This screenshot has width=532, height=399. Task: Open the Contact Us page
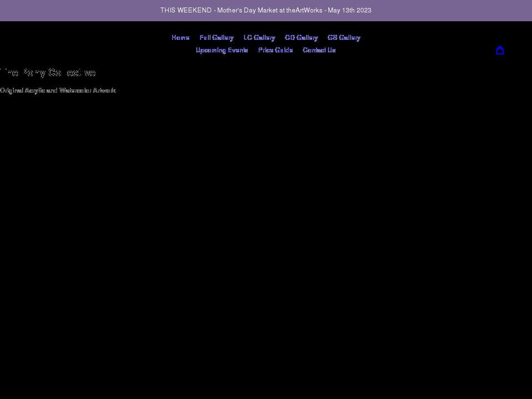(319, 50)
